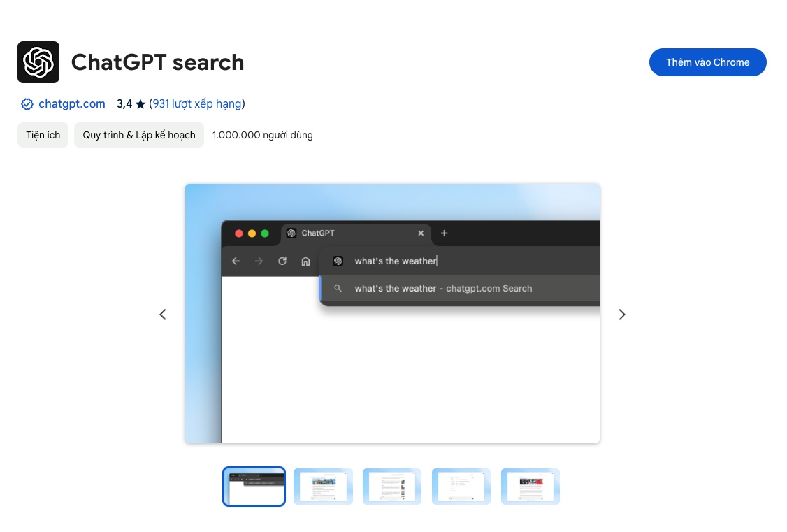This screenshot has width=787, height=532.
Task: Show the next screenshot with right chevron
Action: coord(621,315)
